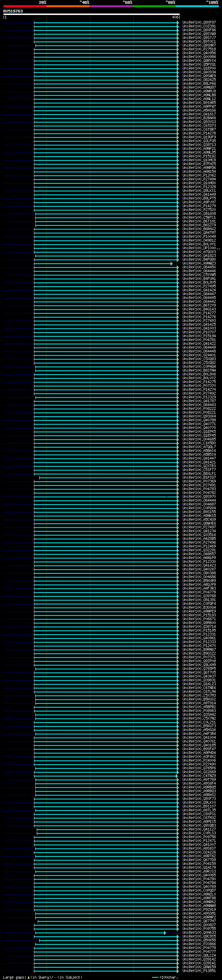Select the UniRef100_A9NP21 label
222x980 pixels.
click(x=199, y=149)
